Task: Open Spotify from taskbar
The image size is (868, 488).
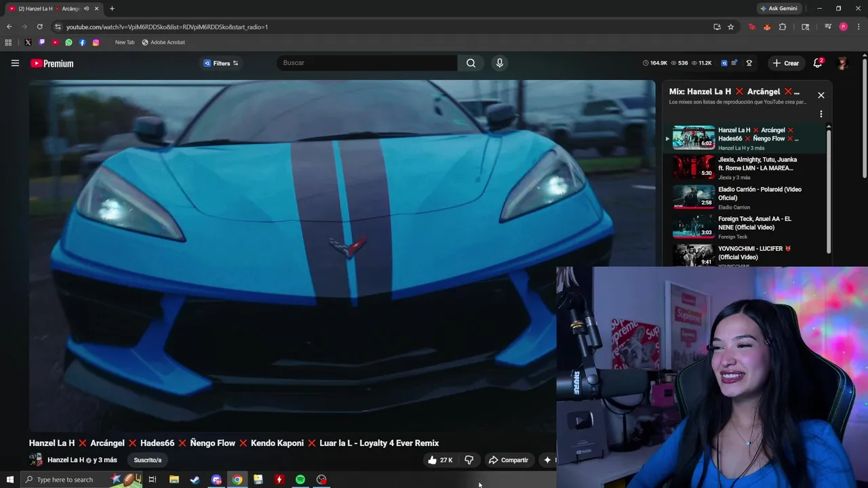Action: click(x=300, y=480)
